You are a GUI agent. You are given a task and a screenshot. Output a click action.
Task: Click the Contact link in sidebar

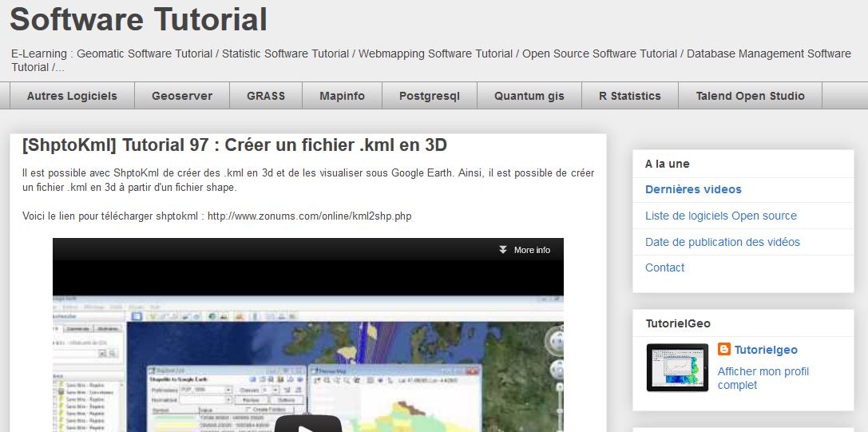pyautogui.click(x=664, y=268)
